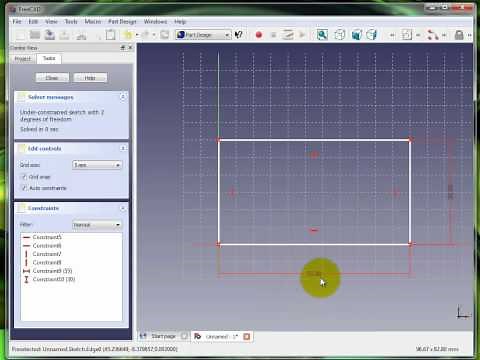
Task: Collapse the Edit controls section
Action: click(123, 148)
